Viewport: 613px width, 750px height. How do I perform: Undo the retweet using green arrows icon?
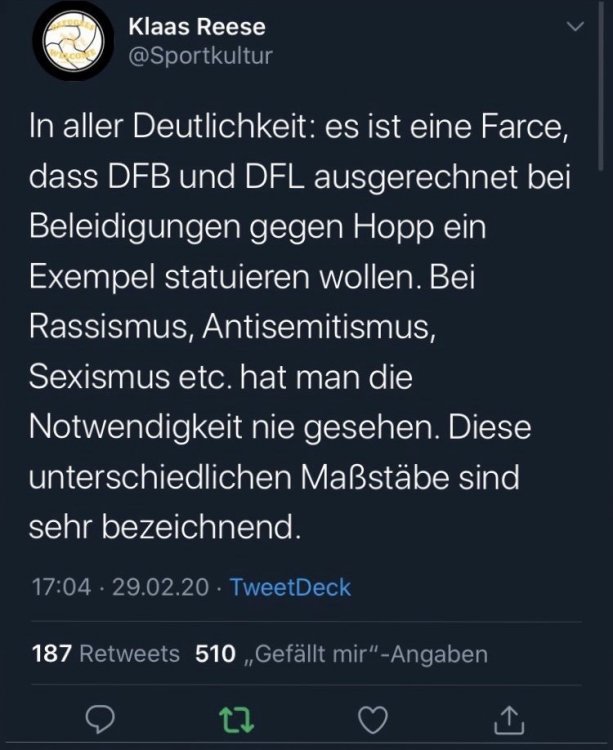tap(236, 720)
